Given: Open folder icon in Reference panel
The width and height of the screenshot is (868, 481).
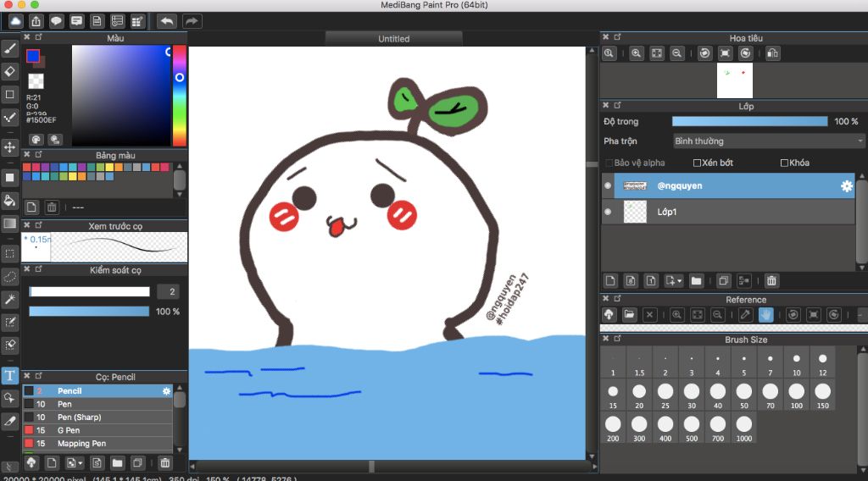Looking at the screenshot, I should pyautogui.click(x=630, y=314).
